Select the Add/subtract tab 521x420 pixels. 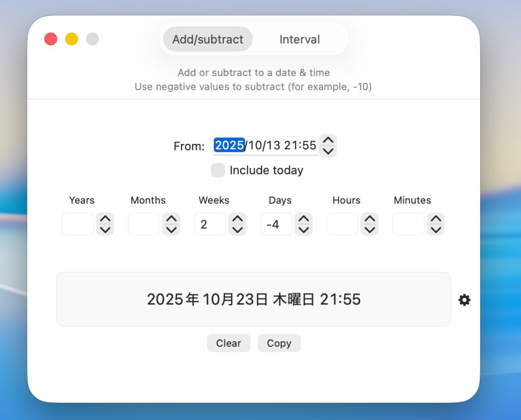click(208, 39)
